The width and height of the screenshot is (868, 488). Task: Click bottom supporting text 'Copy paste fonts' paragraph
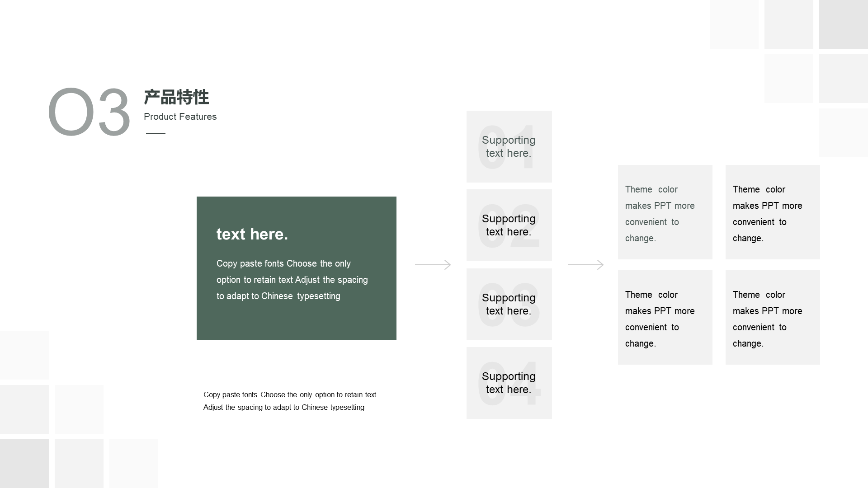coord(290,400)
